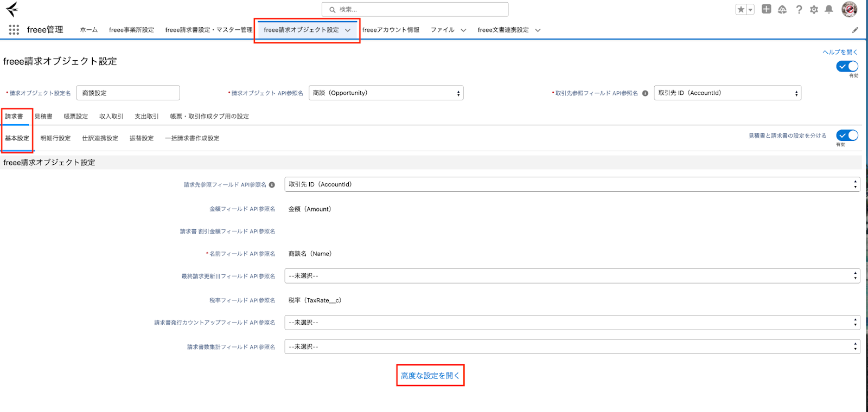This screenshot has width=868, height=412.
Task: Show info tooltip for 取引先参照フィールド API参照名
Action: (645, 93)
